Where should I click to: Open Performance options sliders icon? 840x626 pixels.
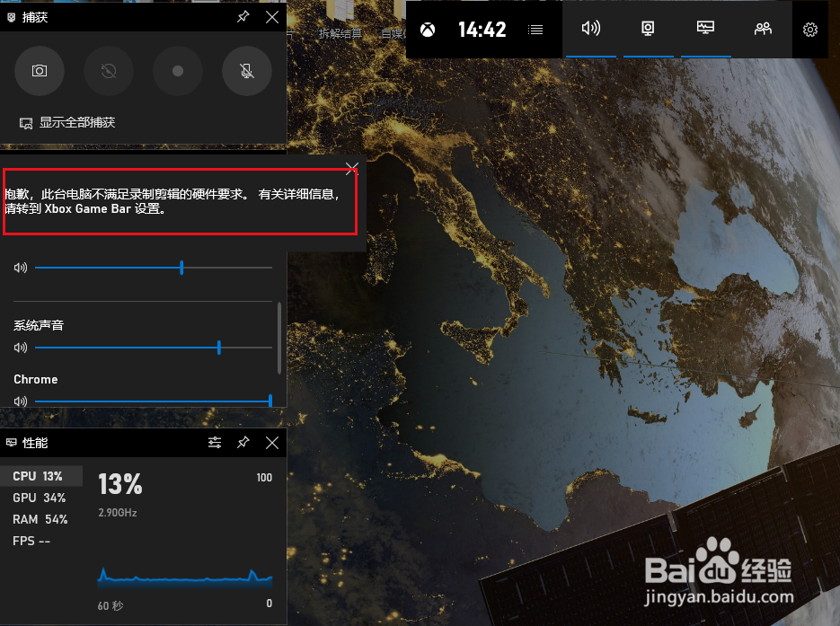coord(215,442)
